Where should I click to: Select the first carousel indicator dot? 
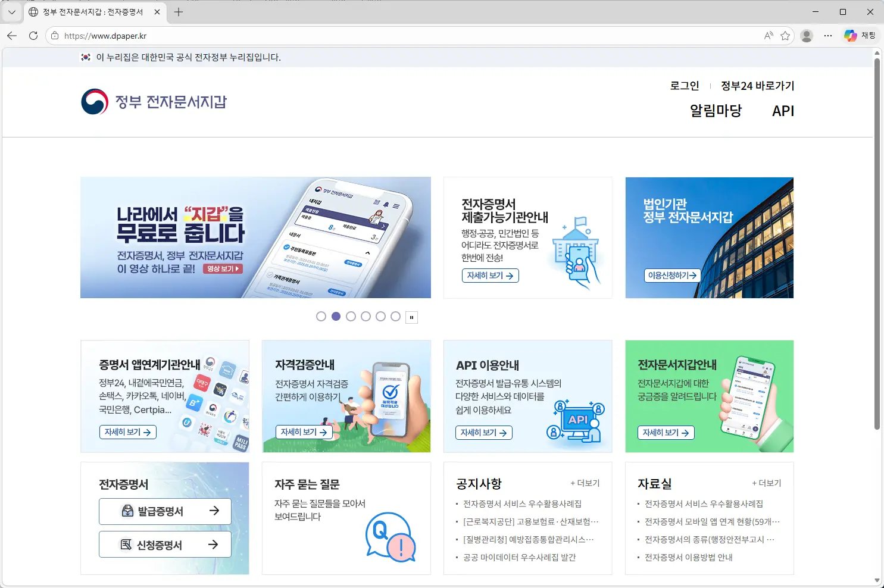[x=321, y=316]
